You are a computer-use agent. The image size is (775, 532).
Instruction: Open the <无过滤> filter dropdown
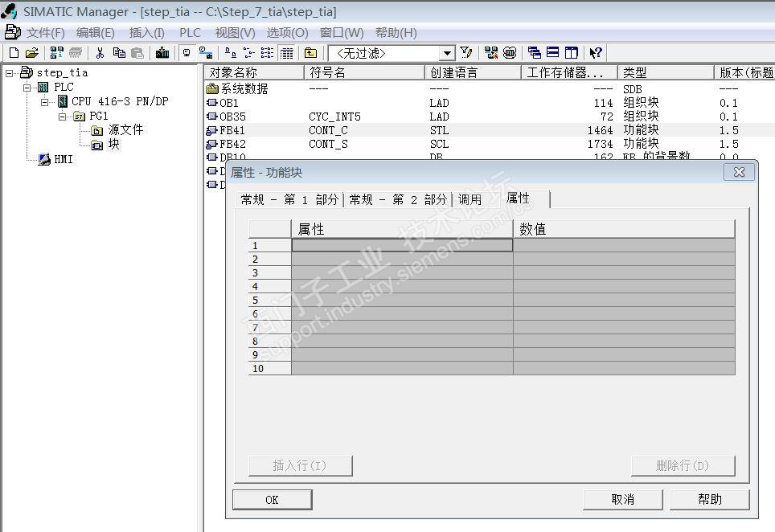point(447,53)
